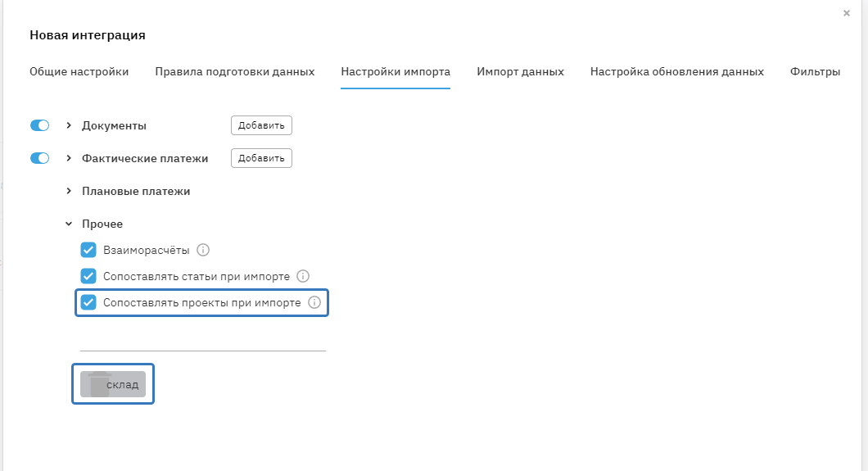Uncheck Сопоставлять статьи при импорте
Screen dimensions: 868x471
pyautogui.click(x=89, y=276)
